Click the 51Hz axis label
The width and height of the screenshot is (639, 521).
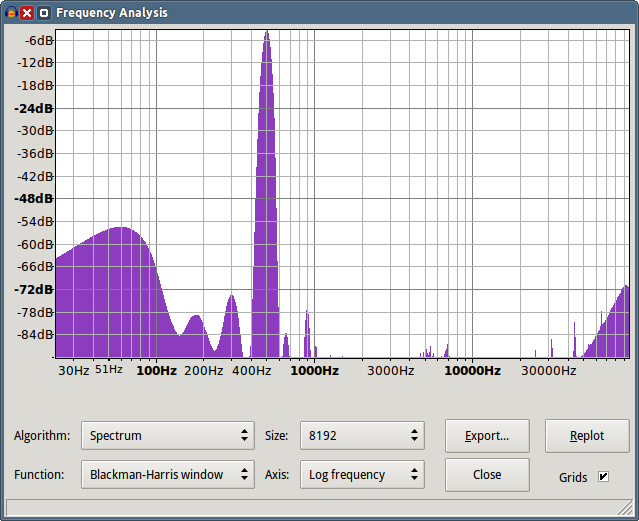click(109, 369)
